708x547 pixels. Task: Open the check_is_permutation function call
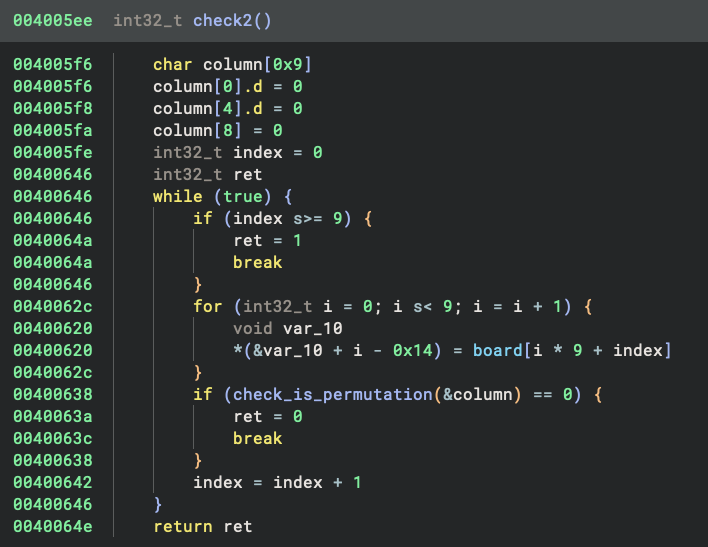pos(332,395)
